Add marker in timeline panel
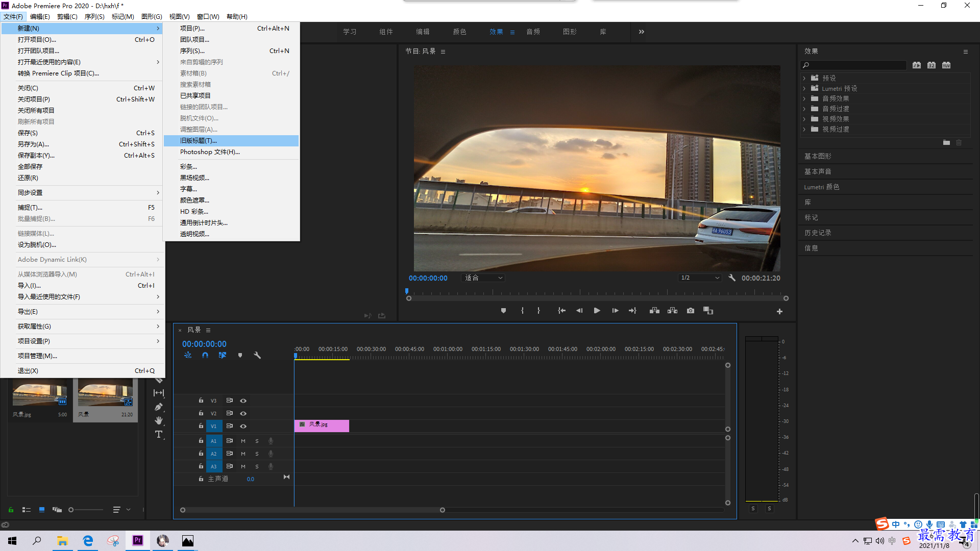 tap(240, 355)
